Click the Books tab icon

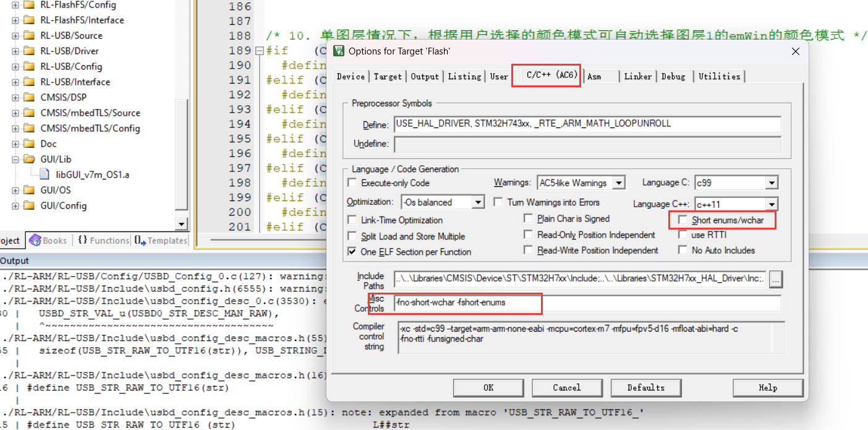click(x=35, y=241)
